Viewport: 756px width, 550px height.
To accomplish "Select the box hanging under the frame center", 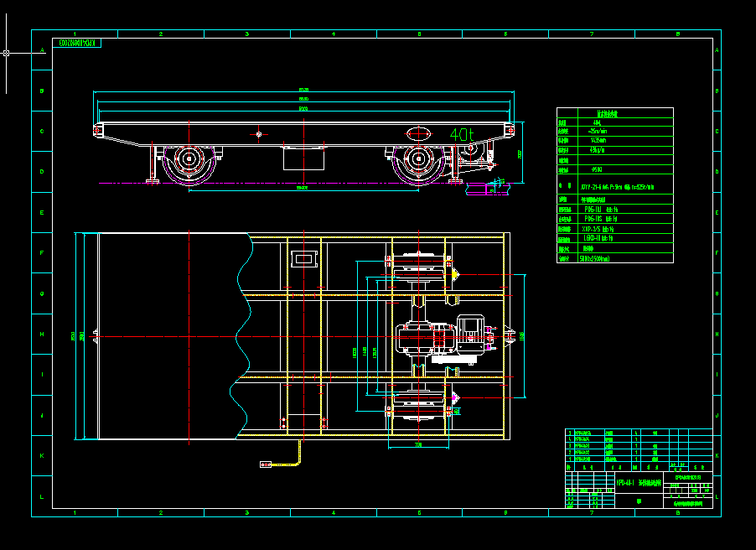I will pyautogui.click(x=303, y=158).
